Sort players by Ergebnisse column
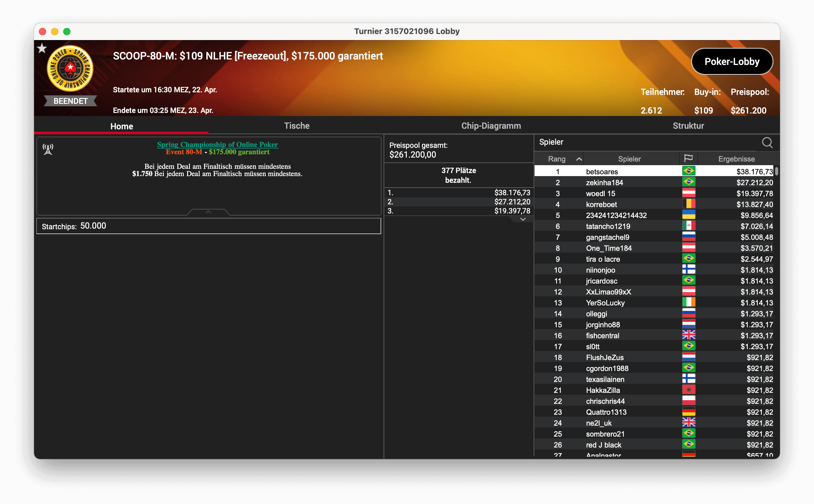Image resolution: width=814 pixels, height=504 pixels. coord(736,159)
